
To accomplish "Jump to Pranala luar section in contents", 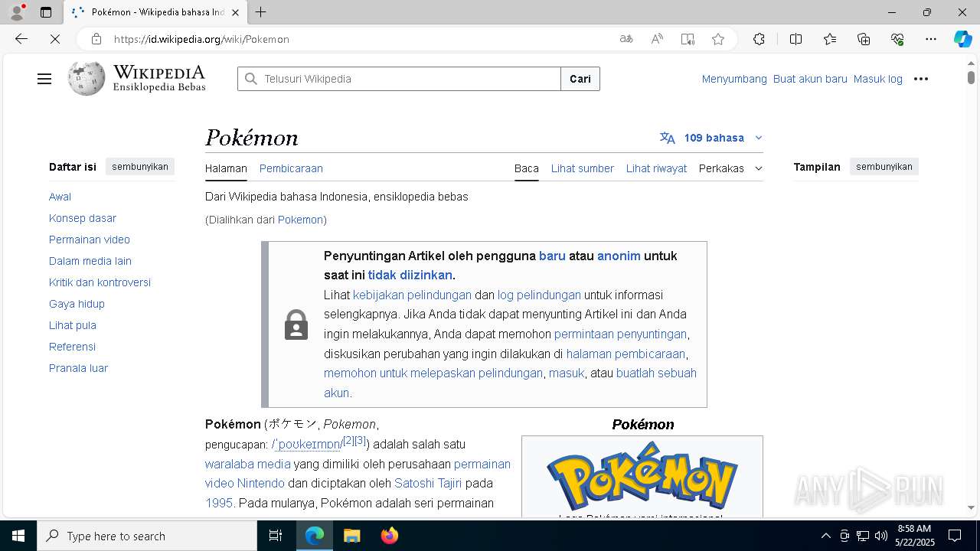I will [x=78, y=368].
